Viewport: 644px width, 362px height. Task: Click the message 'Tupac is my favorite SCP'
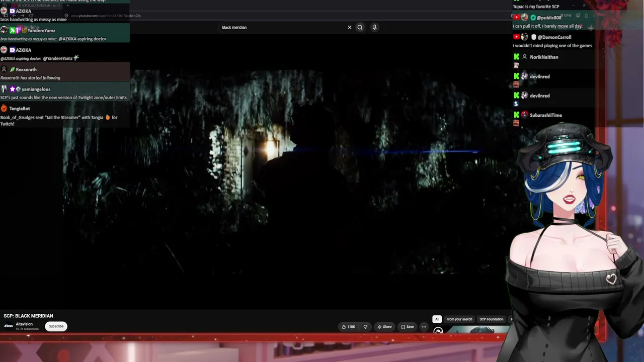tap(536, 7)
